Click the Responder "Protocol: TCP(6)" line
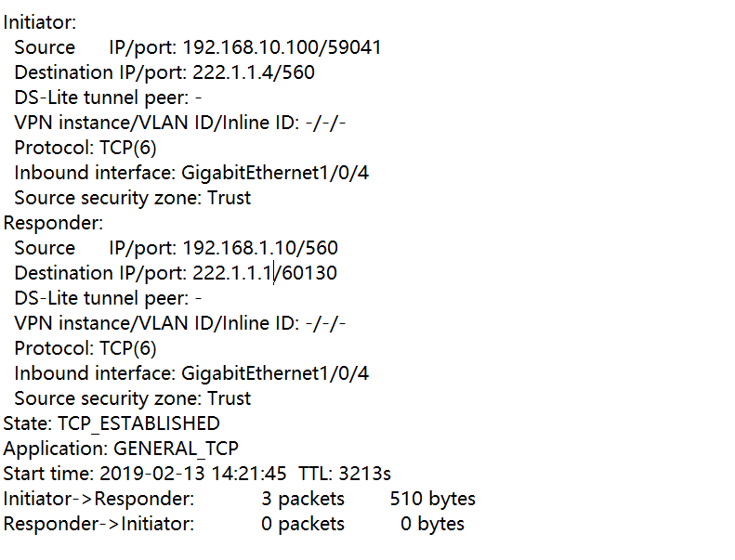Image resolution: width=735 pixels, height=560 pixels. click(85, 348)
